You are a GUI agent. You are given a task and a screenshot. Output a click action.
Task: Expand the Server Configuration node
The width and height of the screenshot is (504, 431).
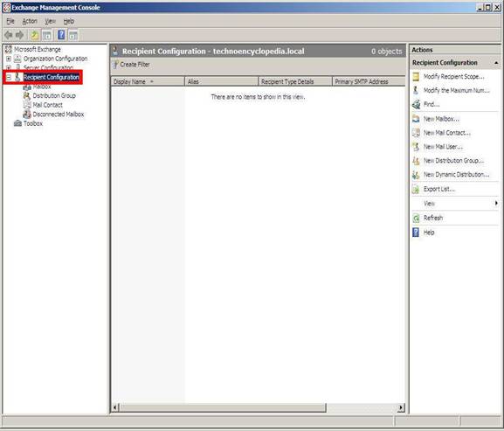(x=9, y=67)
